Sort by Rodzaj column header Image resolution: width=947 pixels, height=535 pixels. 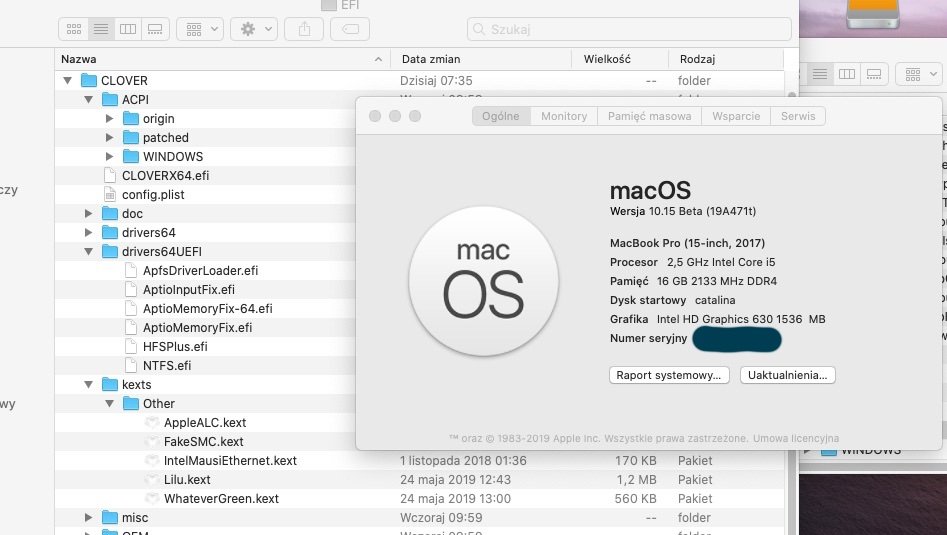point(726,59)
